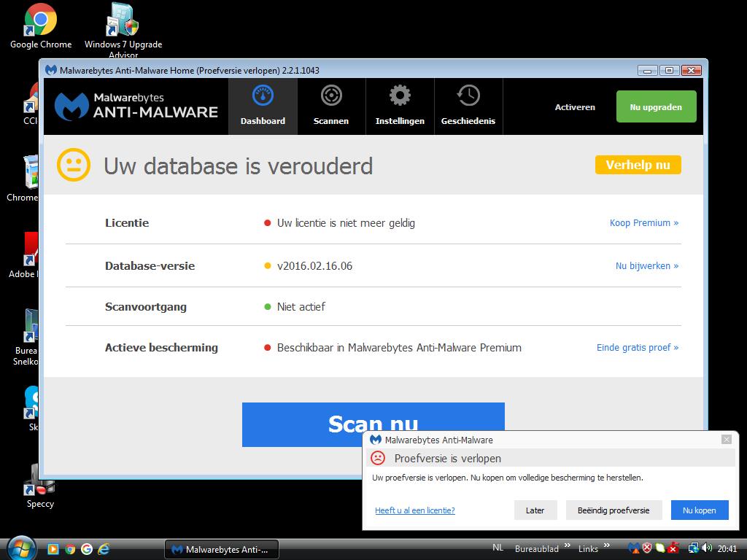Click the Scanvoortgang row label
This screenshot has height=560, width=747.
click(x=146, y=307)
